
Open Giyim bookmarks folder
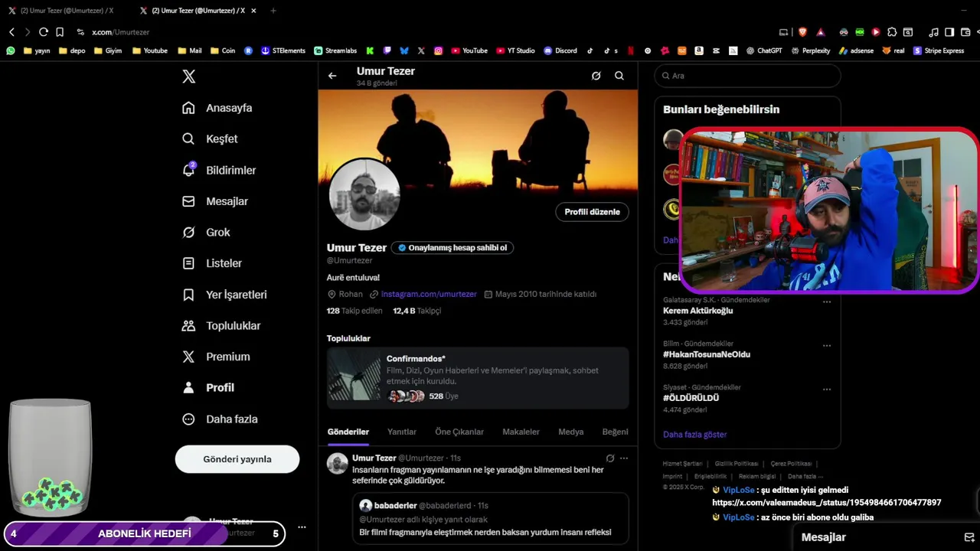(x=108, y=51)
